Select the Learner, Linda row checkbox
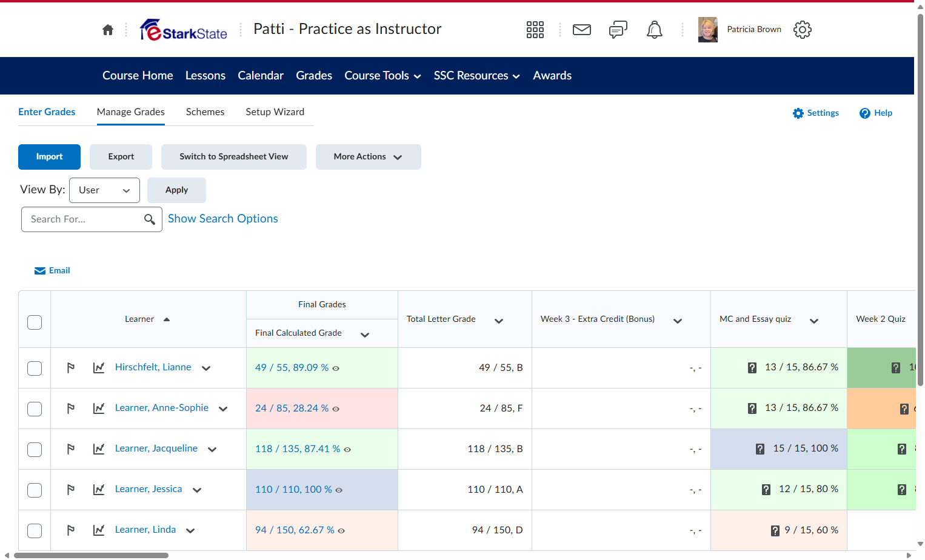Image resolution: width=925 pixels, height=560 pixels. (x=35, y=531)
